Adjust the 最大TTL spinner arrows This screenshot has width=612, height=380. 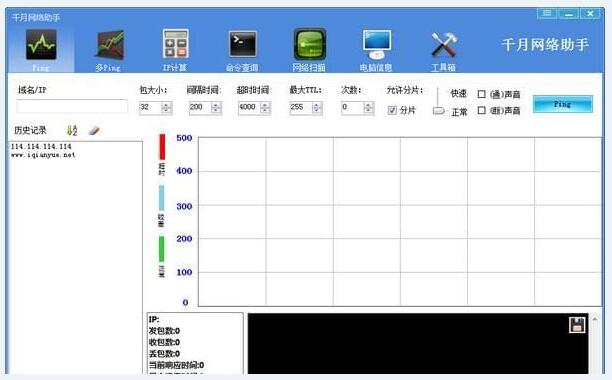(317, 108)
